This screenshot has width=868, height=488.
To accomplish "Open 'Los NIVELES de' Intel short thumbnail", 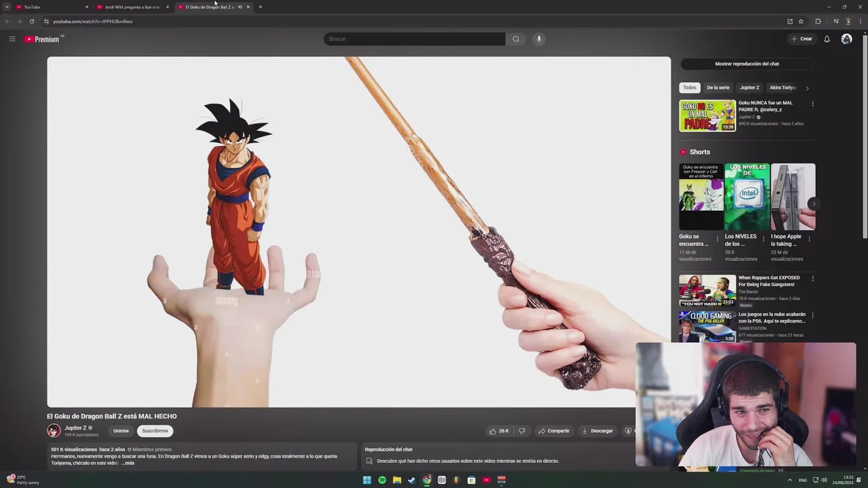I will coord(747,197).
